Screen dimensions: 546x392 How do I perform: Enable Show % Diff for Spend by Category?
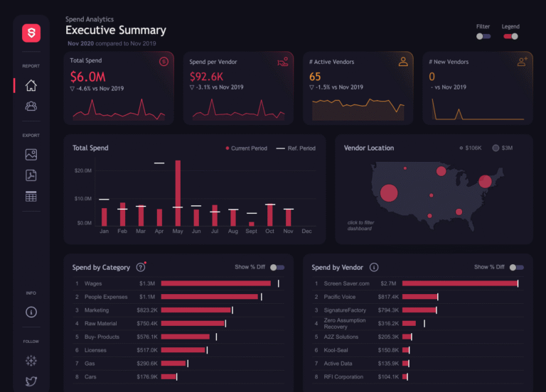(277, 267)
